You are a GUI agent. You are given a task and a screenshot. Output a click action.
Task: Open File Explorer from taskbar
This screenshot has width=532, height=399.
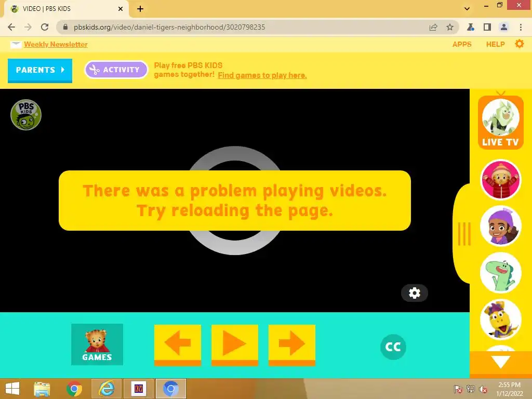(x=42, y=389)
